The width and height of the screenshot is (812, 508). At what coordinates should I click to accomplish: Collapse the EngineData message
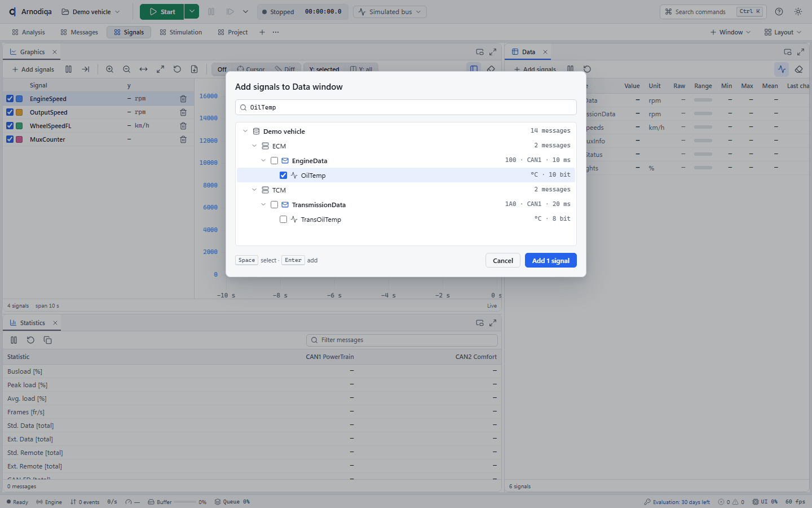pos(263,161)
